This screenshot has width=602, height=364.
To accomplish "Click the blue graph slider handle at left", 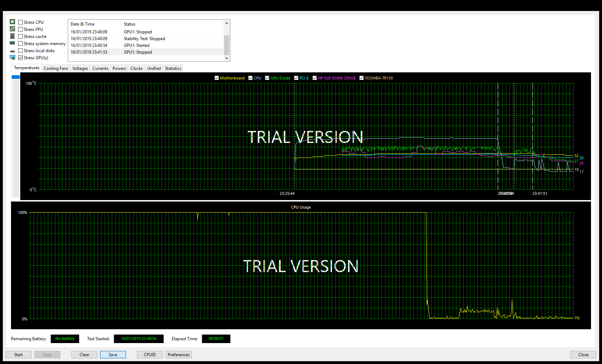I will point(16,77).
